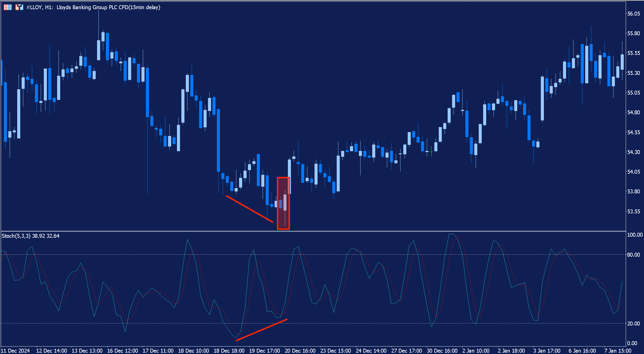Click the #LLOY, H1 chart title text

93,7
